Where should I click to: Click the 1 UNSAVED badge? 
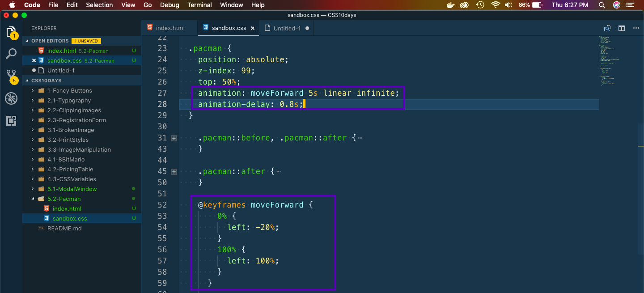tap(86, 41)
